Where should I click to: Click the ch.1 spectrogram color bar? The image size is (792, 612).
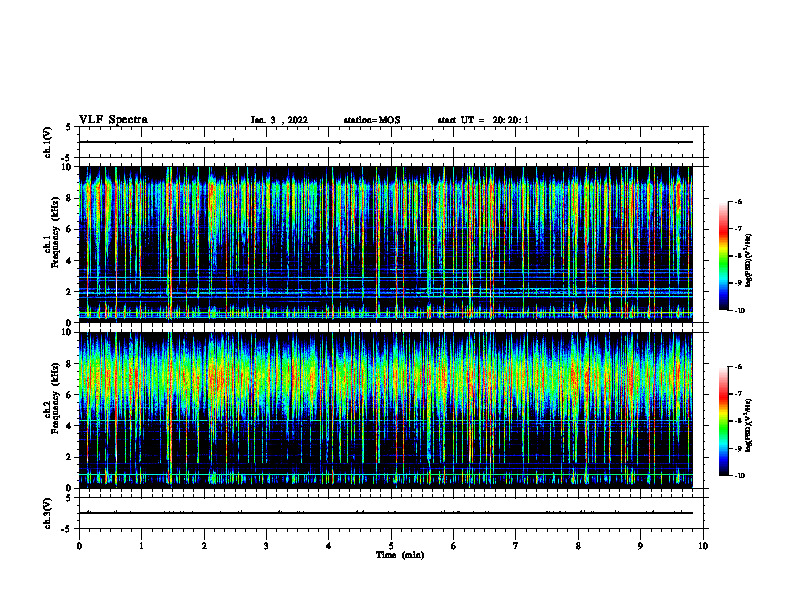click(723, 256)
